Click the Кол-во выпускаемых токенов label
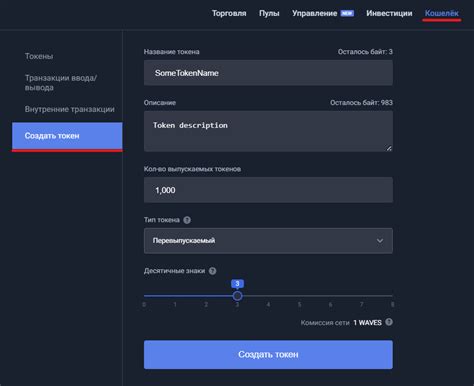This screenshot has height=386, width=474. pyautogui.click(x=192, y=169)
